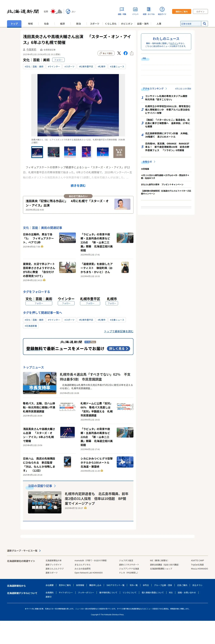This screenshot has height=644, width=215.
Task: Select the 地域 tab
Action: [x=30, y=24]
